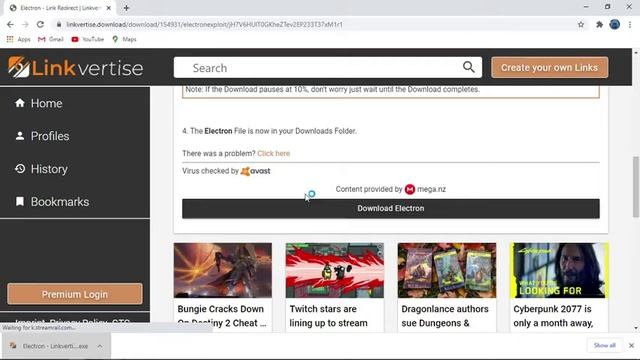The height and width of the screenshot is (360, 640).
Task: Expand download item options chevron
Action: click(x=100, y=346)
